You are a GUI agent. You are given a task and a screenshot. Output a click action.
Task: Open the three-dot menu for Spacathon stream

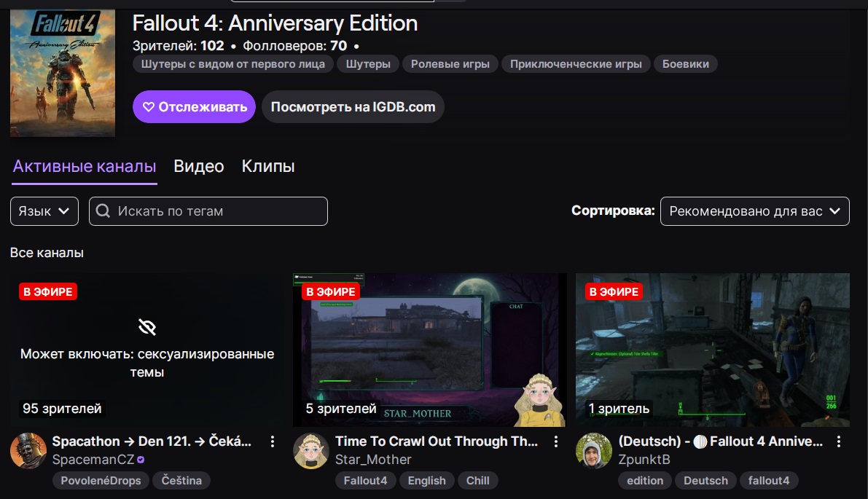[x=273, y=441]
